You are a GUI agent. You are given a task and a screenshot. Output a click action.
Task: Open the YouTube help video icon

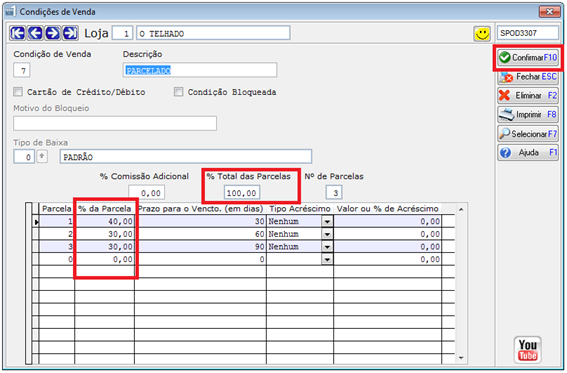point(528,350)
